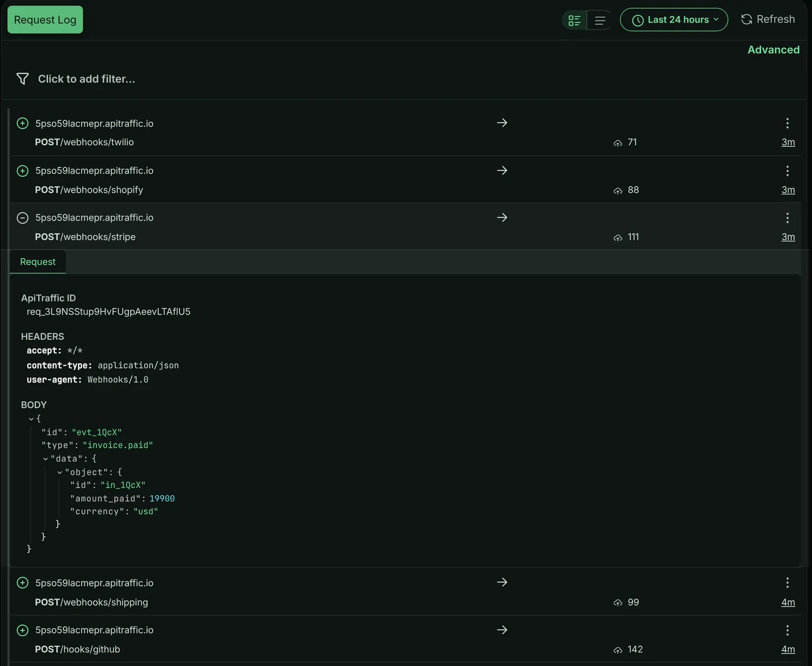
Task: Click the clock icon in time range
Action: (638, 20)
